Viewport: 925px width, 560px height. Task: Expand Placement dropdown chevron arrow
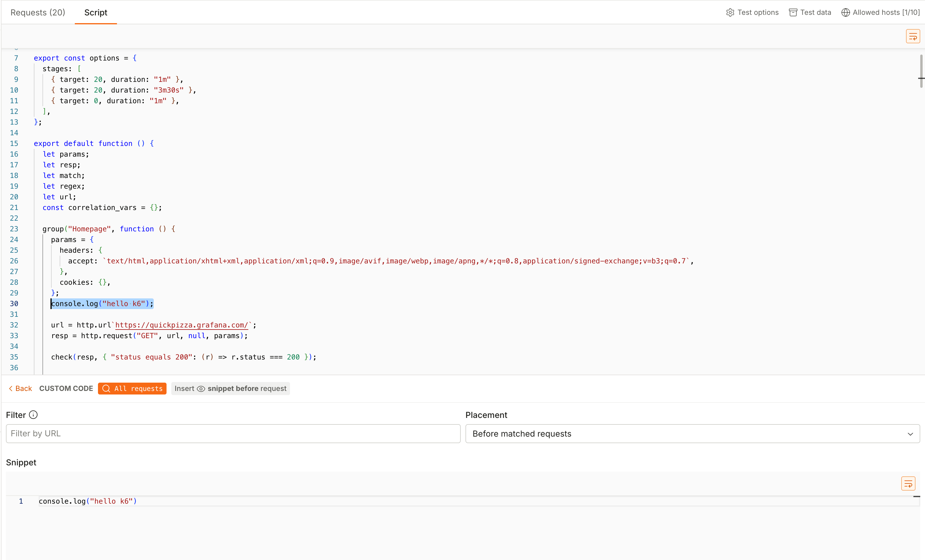[x=910, y=434]
